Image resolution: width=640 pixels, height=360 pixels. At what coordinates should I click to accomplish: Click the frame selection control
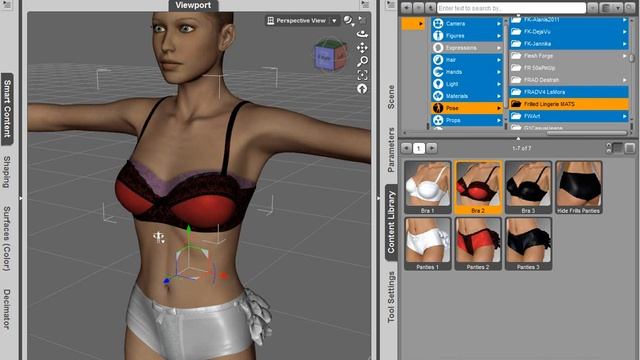click(x=362, y=75)
